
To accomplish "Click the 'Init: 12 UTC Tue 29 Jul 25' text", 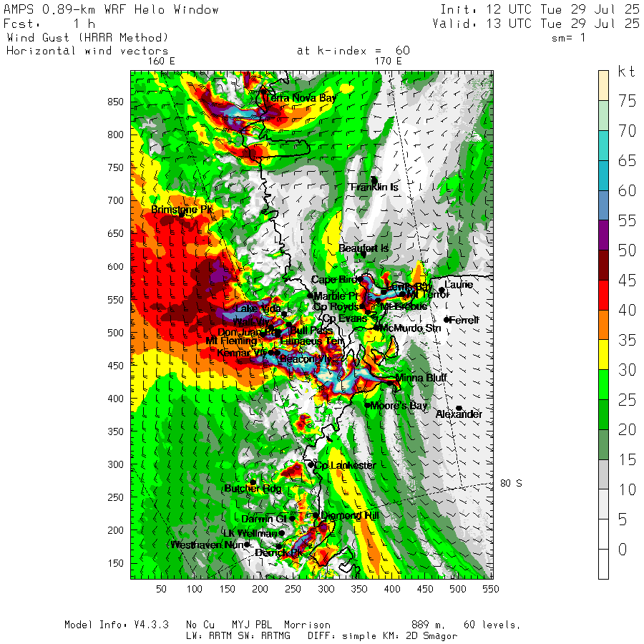I will [x=540, y=9].
